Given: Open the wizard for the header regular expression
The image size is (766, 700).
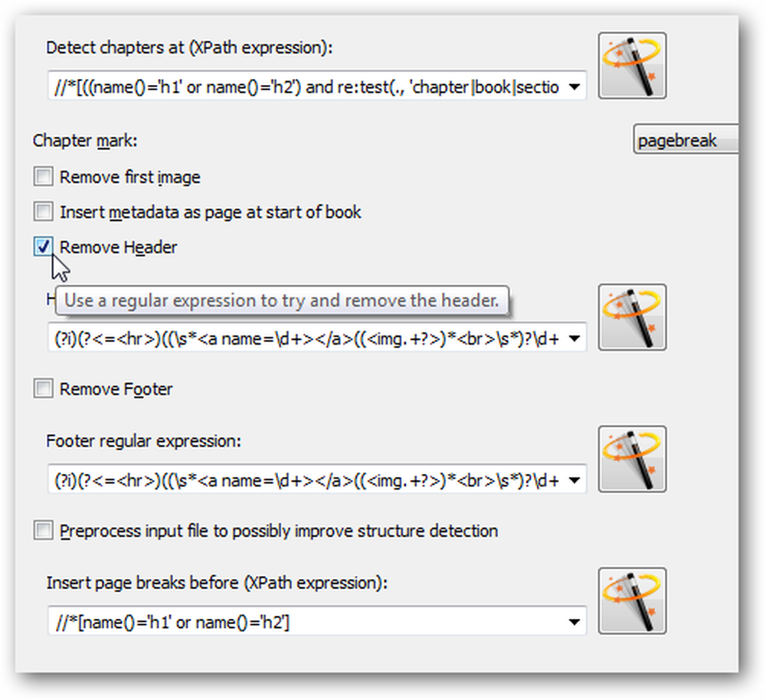Looking at the screenshot, I should [632, 318].
